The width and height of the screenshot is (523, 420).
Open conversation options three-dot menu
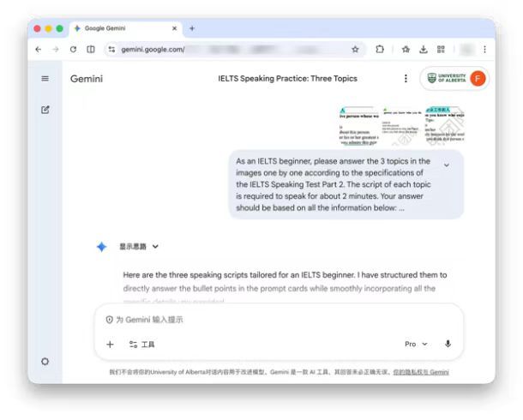(406, 79)
